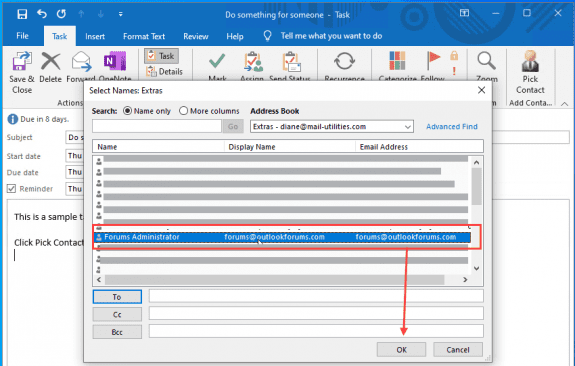This screenshot has width=575, height=366.
Task: Close the Select Names dialog with X
Action: coord(481,90)
